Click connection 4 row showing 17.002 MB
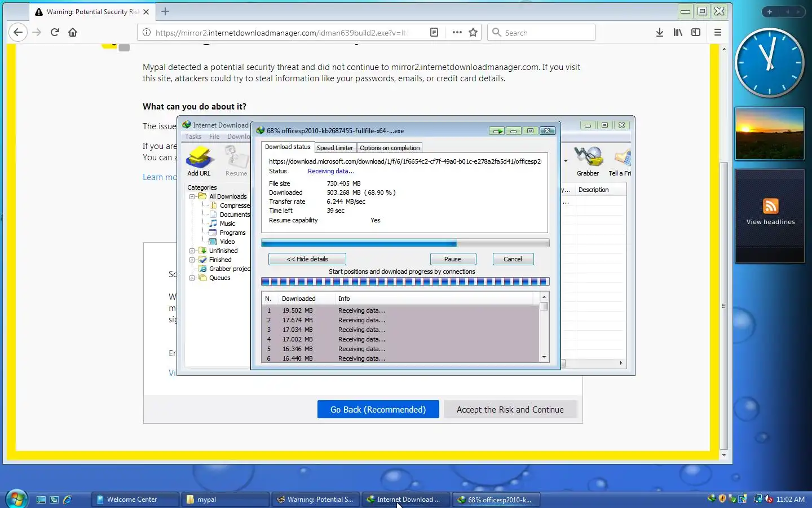This screenshot has width=812, height=508. (x=400, y=339)
